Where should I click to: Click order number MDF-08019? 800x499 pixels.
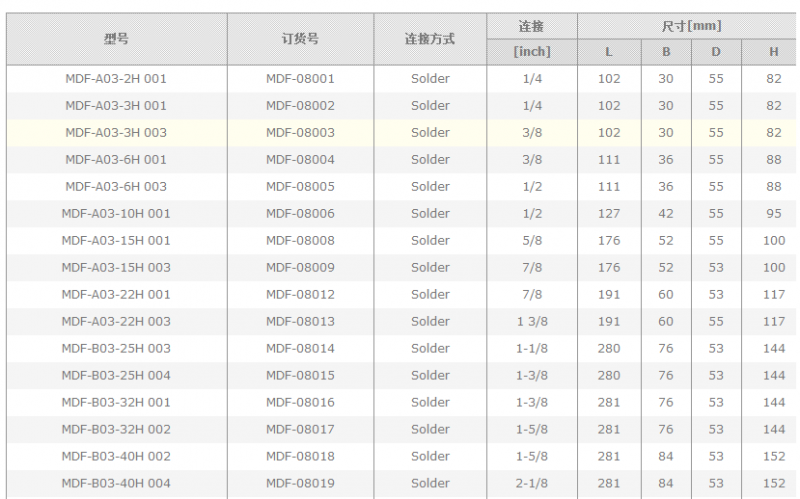tap(300, 483)
